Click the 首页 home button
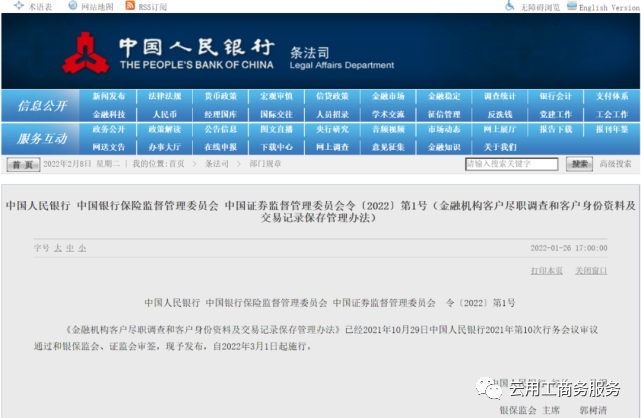 pyautogui.click(x=23, y=165)
